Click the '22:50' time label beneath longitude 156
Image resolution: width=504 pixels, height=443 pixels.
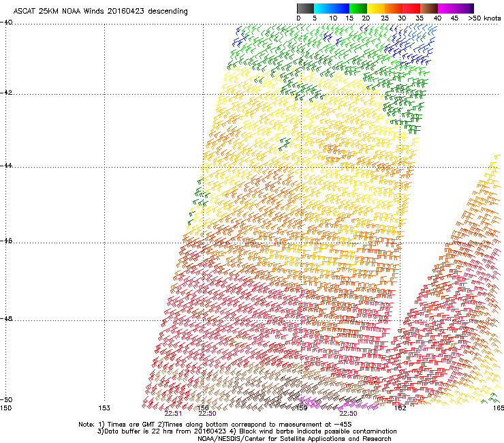pyautogui.click(x=207, y=414)
